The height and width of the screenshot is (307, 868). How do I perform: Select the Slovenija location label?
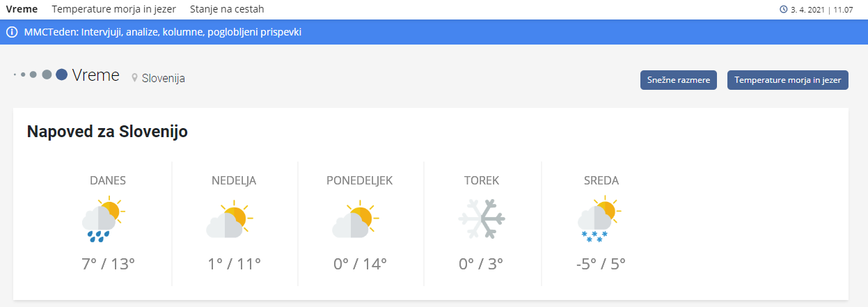coord(164,79)
